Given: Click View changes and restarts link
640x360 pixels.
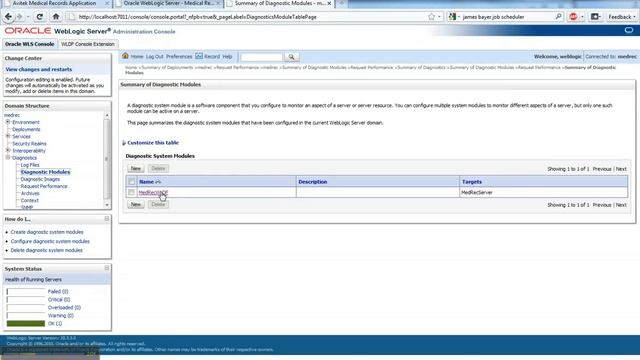Looking at the screenshot, I should 38,69.
